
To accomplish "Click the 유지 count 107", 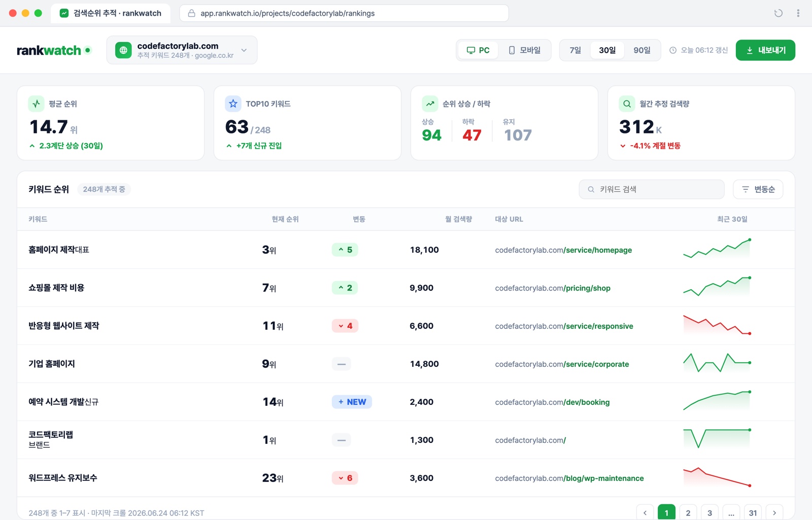I will [518, 135].
